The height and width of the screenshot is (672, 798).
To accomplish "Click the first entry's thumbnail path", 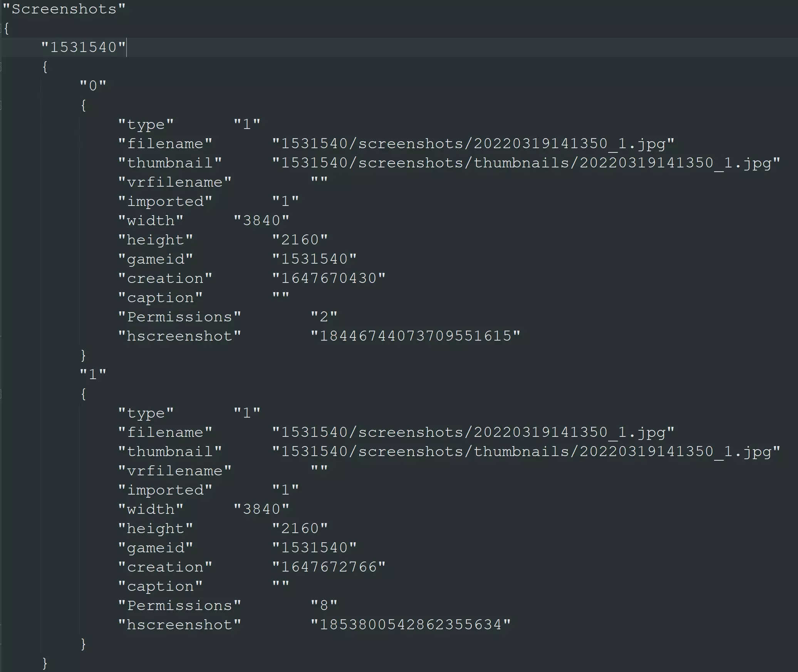I will point(526,163).
